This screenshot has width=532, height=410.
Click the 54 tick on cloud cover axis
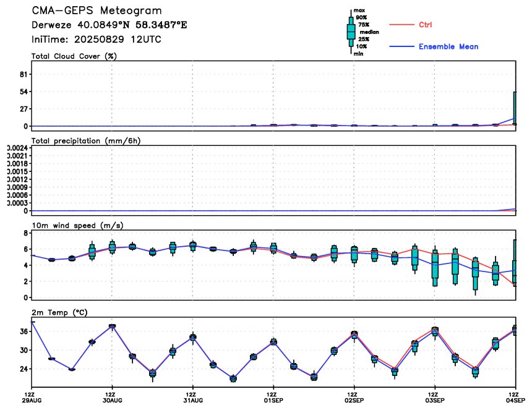[x=24, y=92]
